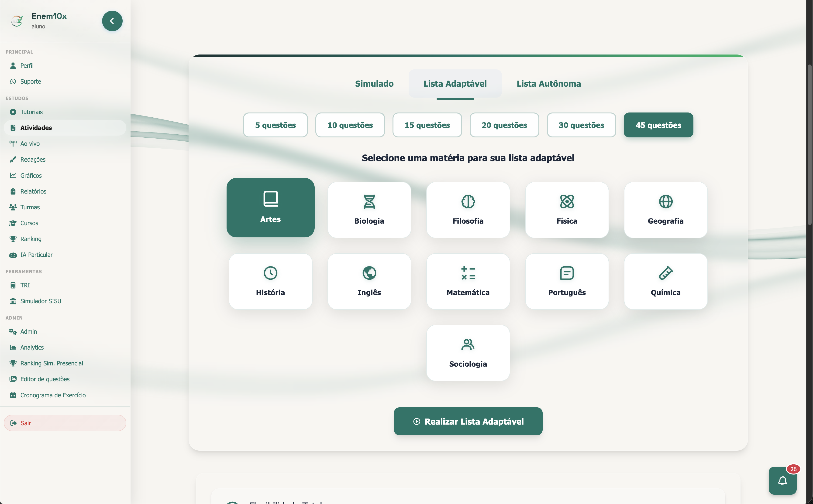Select the Matemática operators icon
This screenshot has height=504, width=813.
468,273
